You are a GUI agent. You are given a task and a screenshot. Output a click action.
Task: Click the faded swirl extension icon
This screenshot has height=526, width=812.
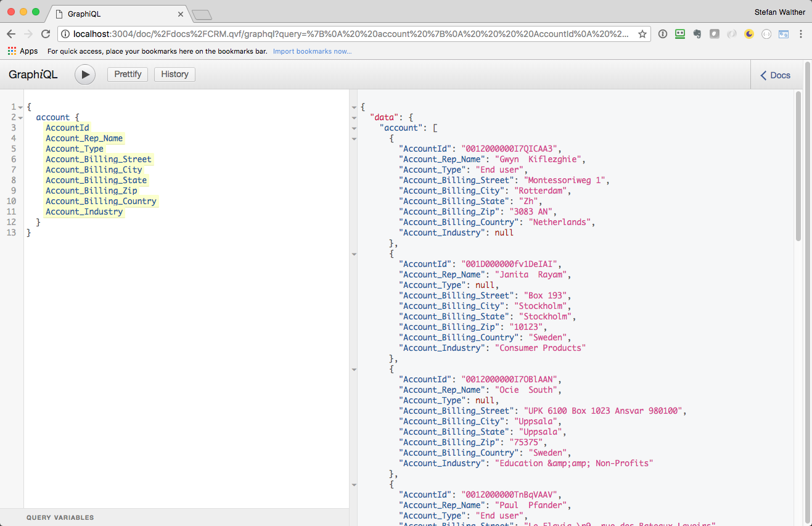click(x=732, y=34)
